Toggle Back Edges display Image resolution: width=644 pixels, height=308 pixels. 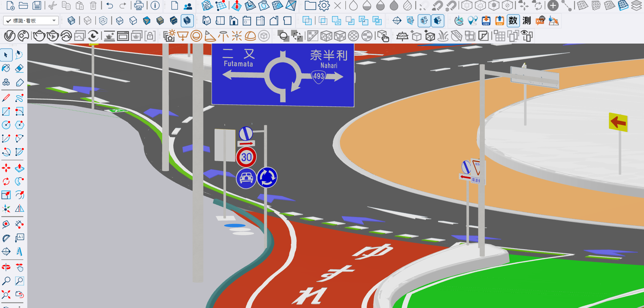coord(88,21)
